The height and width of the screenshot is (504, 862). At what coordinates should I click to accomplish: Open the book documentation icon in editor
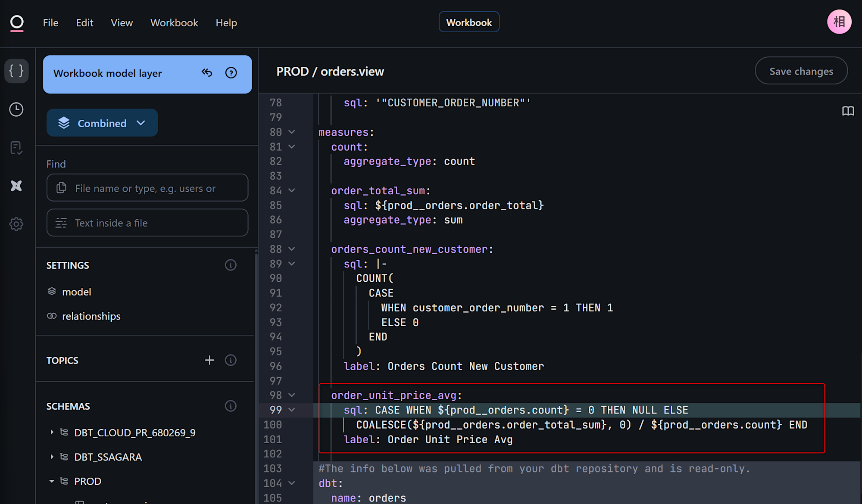click(x=848, y=111)
